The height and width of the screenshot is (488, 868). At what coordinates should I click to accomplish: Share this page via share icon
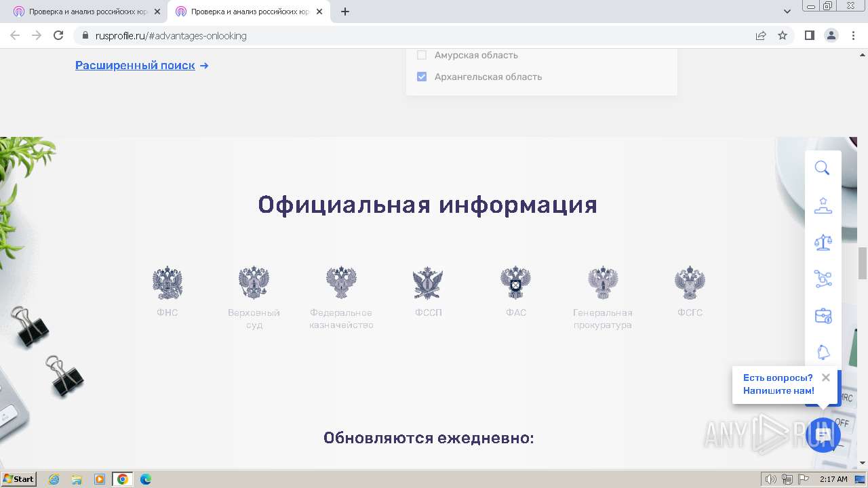[761, 36]
